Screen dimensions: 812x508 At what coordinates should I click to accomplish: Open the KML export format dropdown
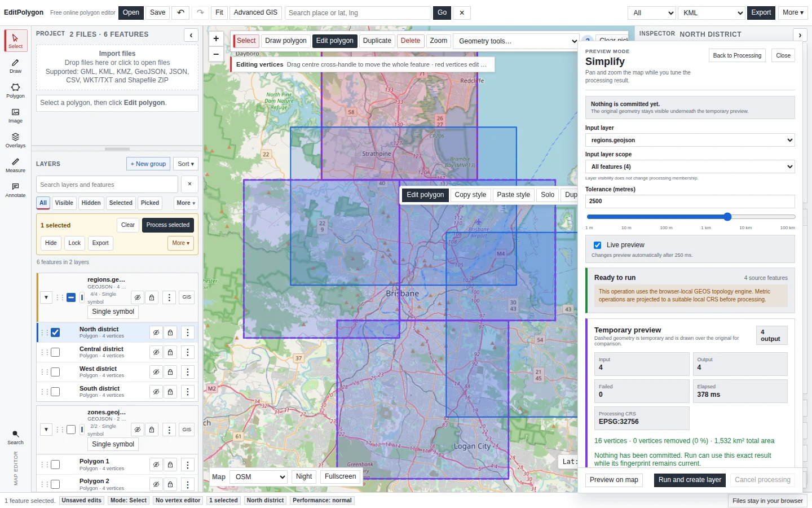point(712,12)
